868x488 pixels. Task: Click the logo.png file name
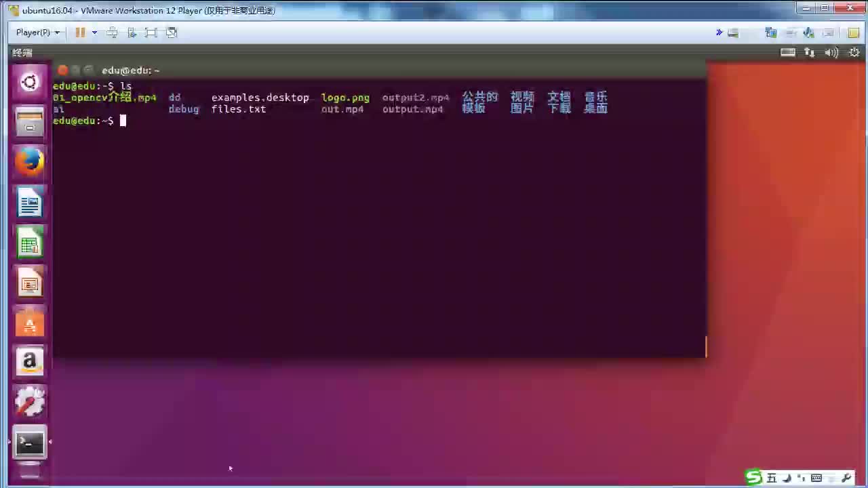(345, 98)
